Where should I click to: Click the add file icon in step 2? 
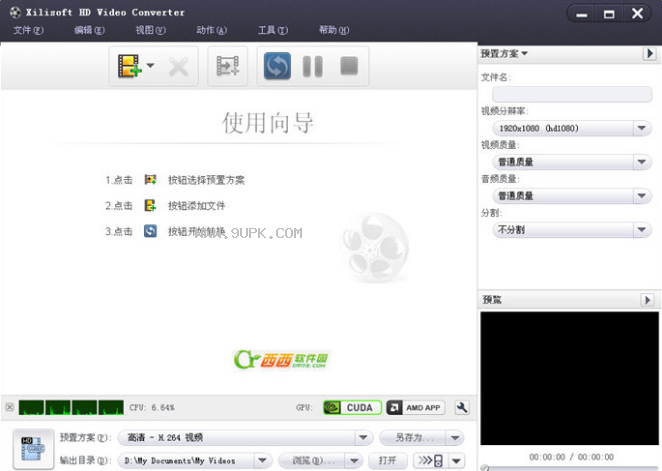(x=150, y=206)
